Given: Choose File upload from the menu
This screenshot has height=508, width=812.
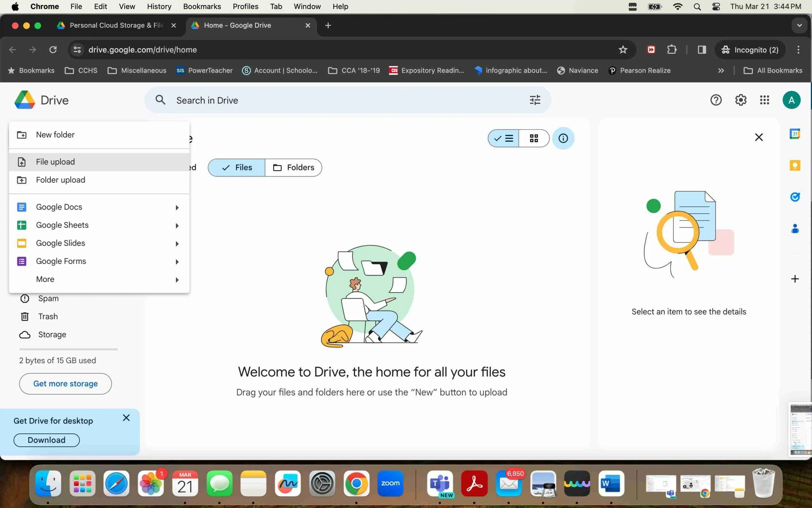Looking at the screenshot, I should point(99,162).
